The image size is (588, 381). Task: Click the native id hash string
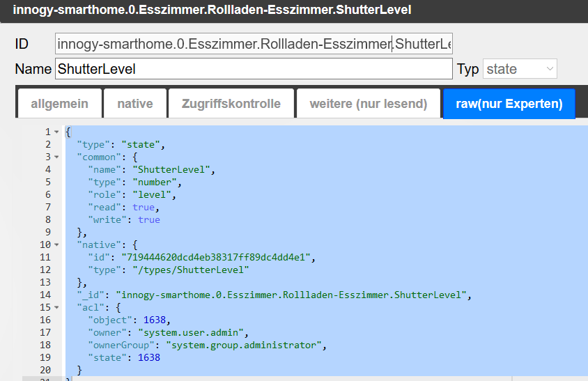pos(216,257)
